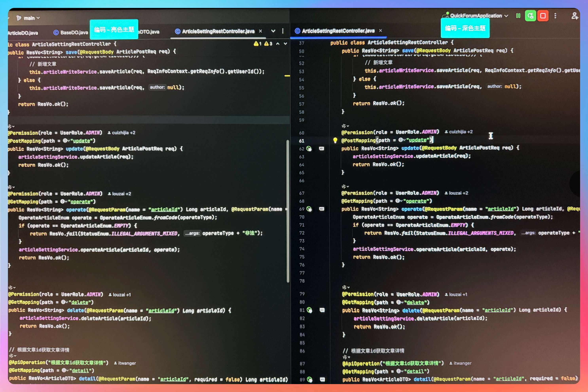Open the Code With Me add-user icon
Viewport: 588px width, 392px height.
pos(574,16)
